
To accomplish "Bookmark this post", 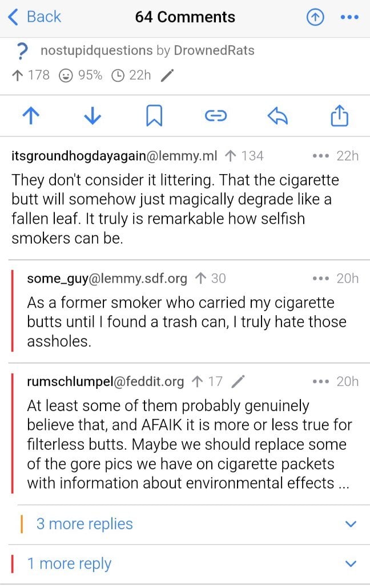I will click(154, 116).
